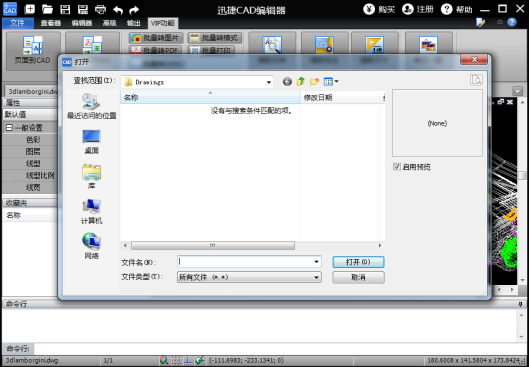Click the Redo arrow icon

pos(134,10)
